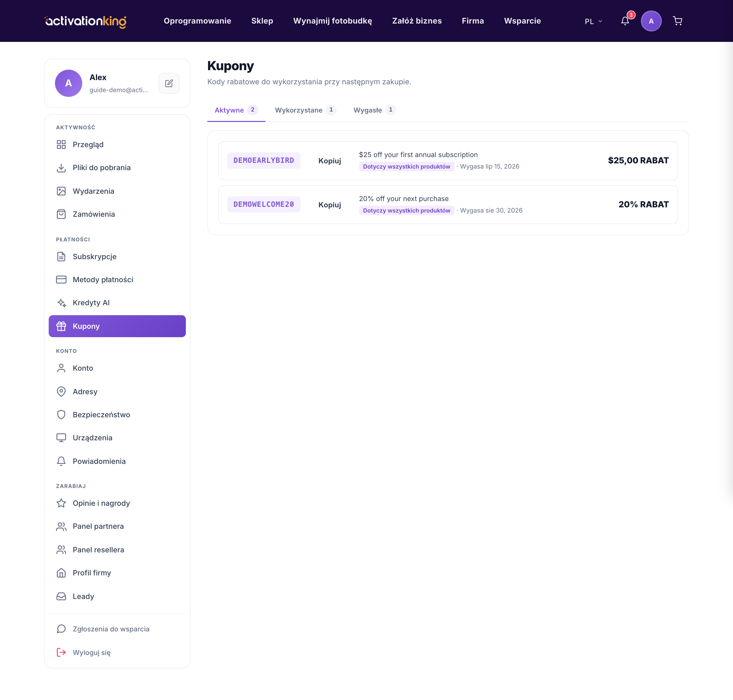This screenshot has width=733, height=700.
Task: Click the activationking logo
Action: click(85, 21)
